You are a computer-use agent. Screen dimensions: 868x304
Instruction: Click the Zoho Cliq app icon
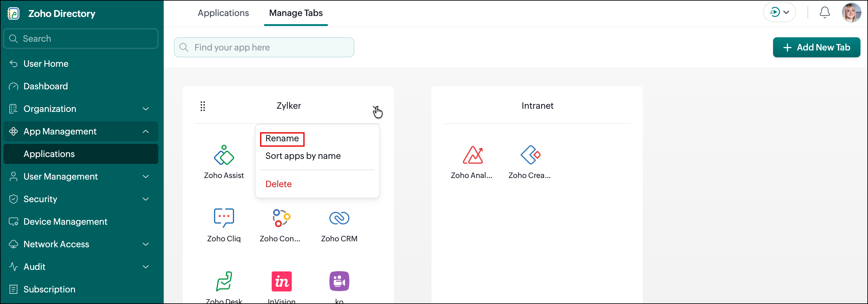click(224, 218)
